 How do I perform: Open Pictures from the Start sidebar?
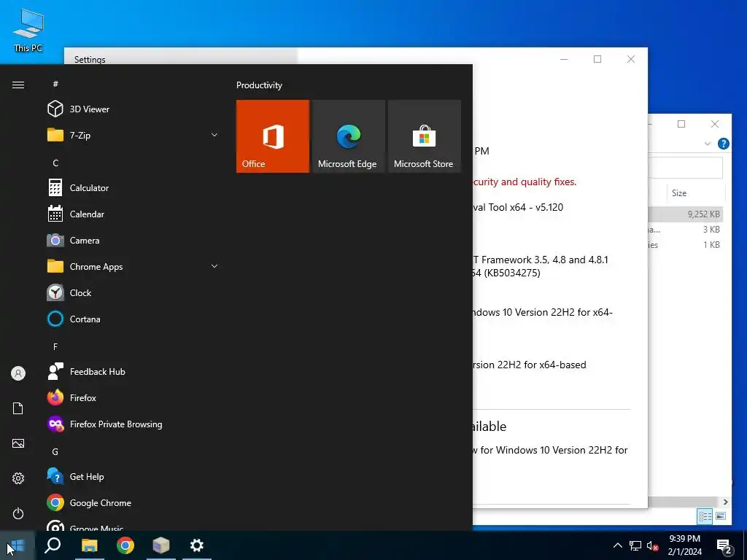[18, 443]
